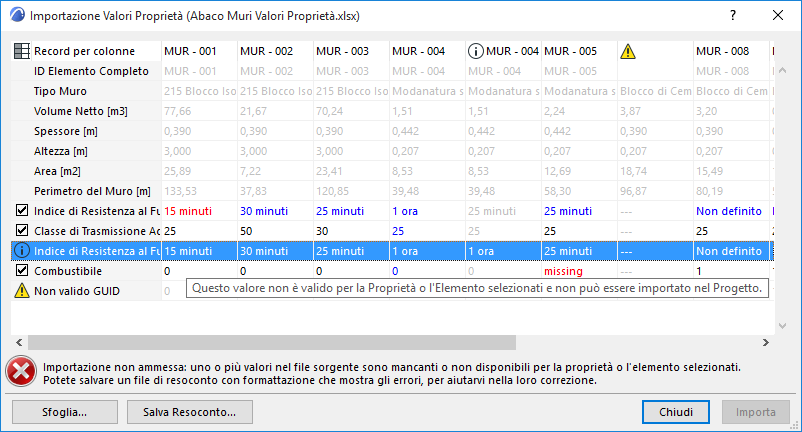The width and height of the screenshot is (802, 432).
Task: Click the Salva Resoconto... button
Action: [190, 412]
